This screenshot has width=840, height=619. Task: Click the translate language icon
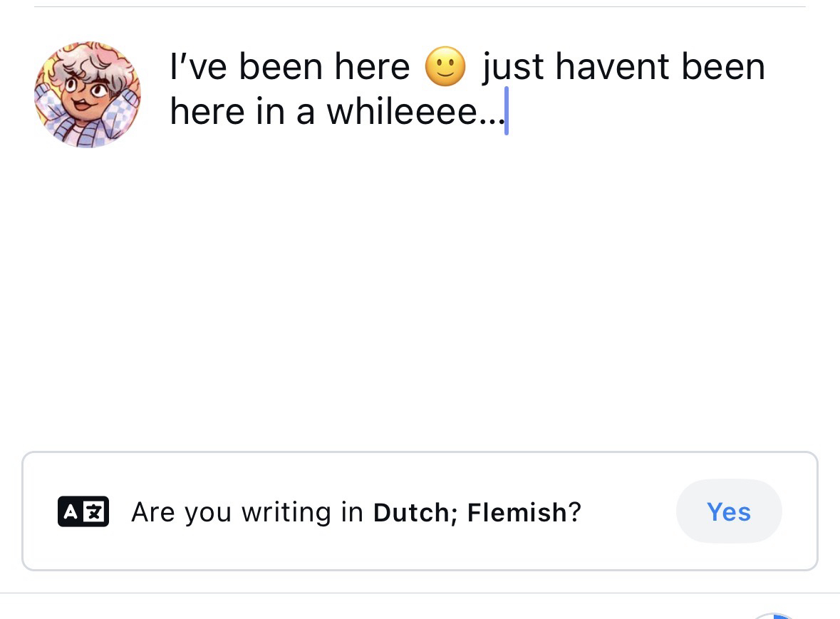83,511
